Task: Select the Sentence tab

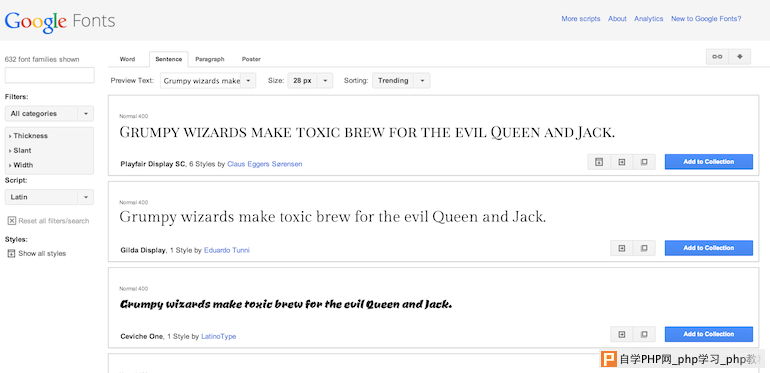Action: point(168,59)
